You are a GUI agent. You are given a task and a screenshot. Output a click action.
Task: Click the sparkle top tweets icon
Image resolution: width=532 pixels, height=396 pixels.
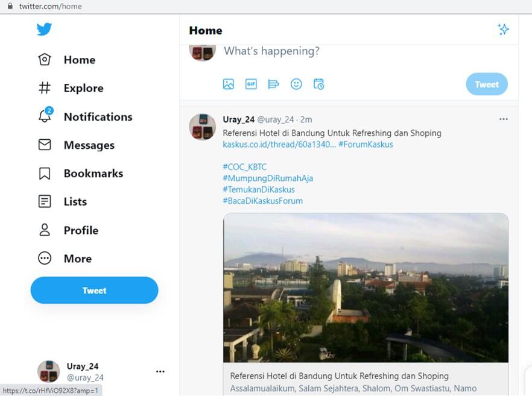click(503, 30)
